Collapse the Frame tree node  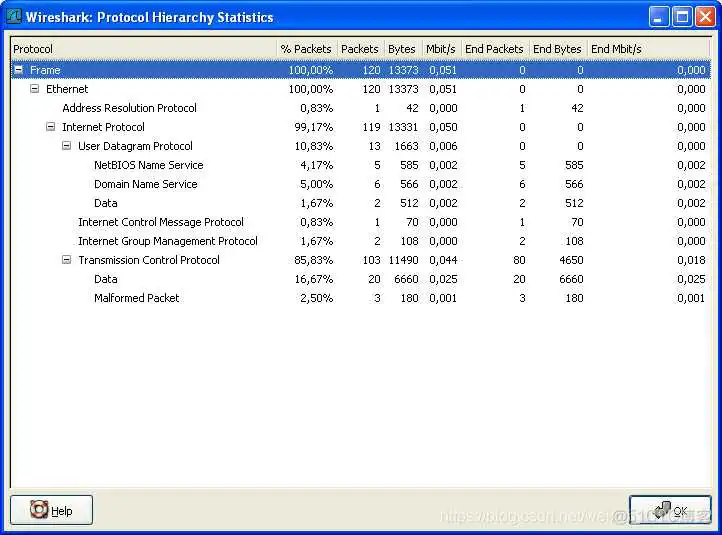19,70
